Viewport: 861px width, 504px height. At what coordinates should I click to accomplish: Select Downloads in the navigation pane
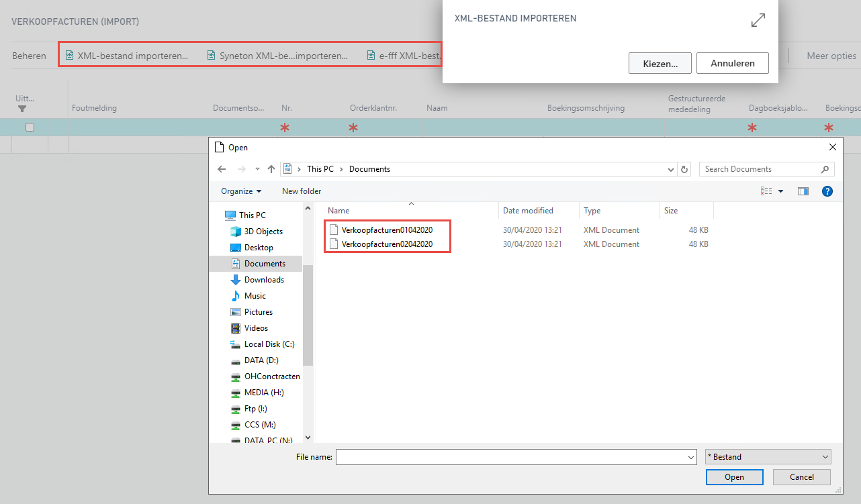tap(264, 280)
